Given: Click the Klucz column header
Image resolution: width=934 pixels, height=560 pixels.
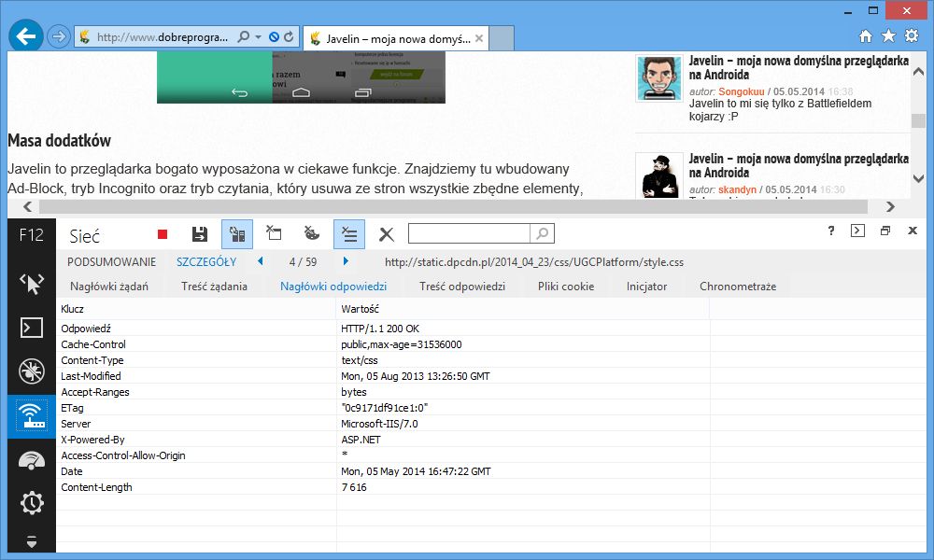Looking at the screenshot, I should [x=196, y=309].
